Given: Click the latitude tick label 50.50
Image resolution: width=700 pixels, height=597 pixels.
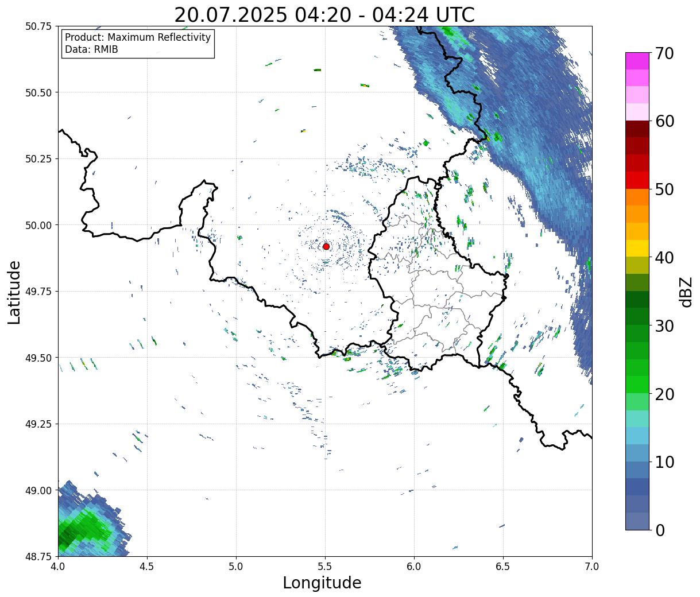Looking at the screenshot, I should (38, 92).
